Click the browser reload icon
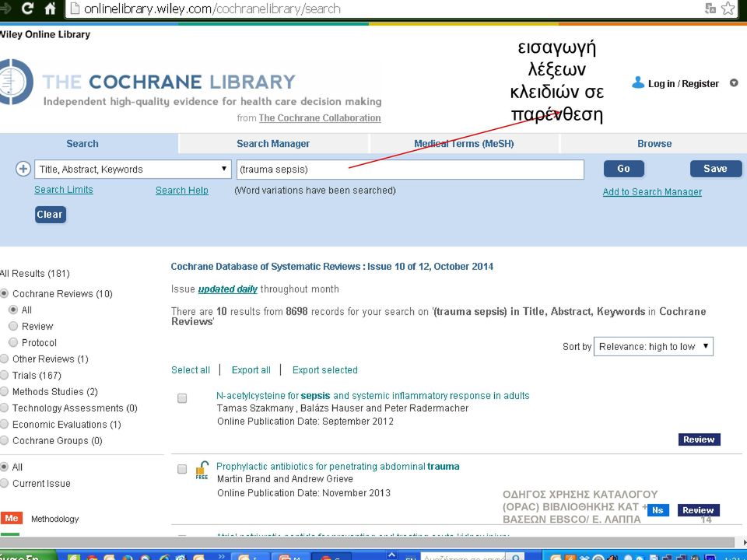Screen dimensions: 747x560 pos(27,8)
